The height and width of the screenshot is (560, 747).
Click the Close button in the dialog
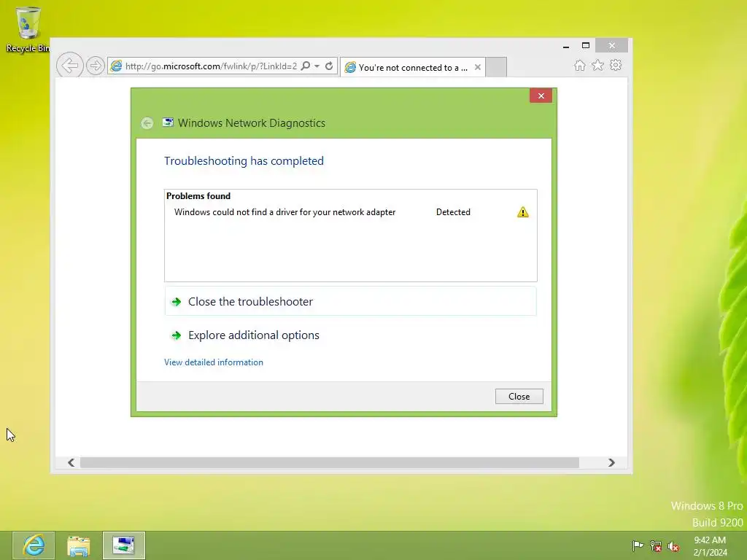pyautogui.click(x=519, y=396)
